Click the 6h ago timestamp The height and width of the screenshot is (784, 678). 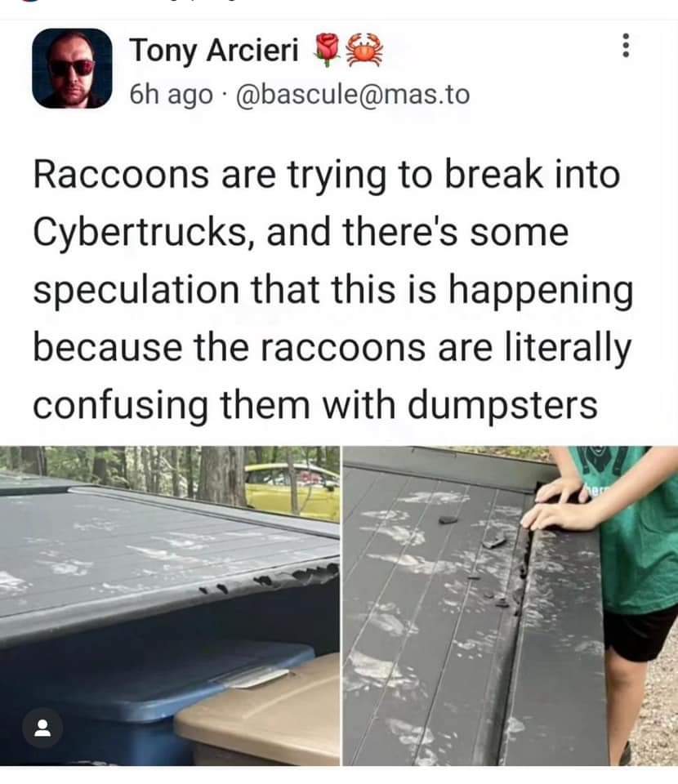click(171, 94)
